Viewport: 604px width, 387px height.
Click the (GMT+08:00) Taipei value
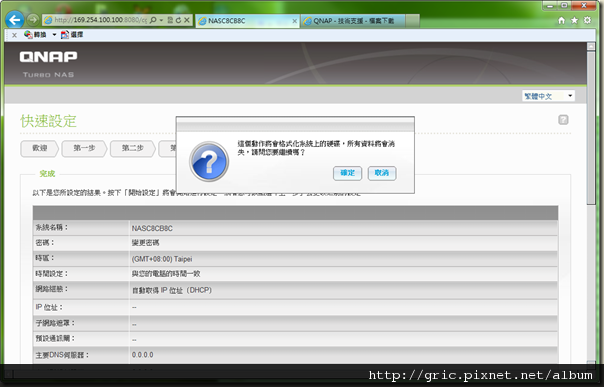pyautogui.click(x=162, y=259)
